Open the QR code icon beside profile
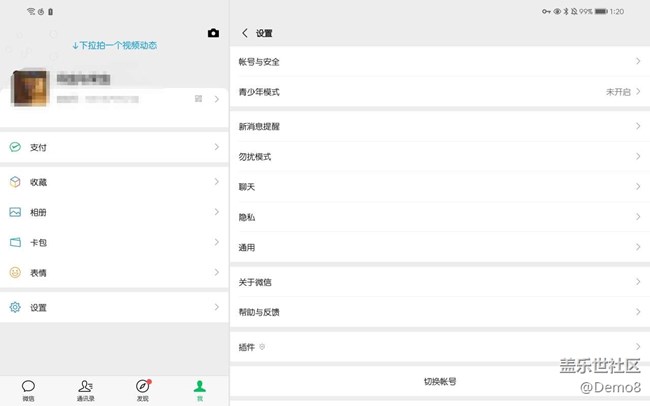Screen dimensions: 650x406 199,98
